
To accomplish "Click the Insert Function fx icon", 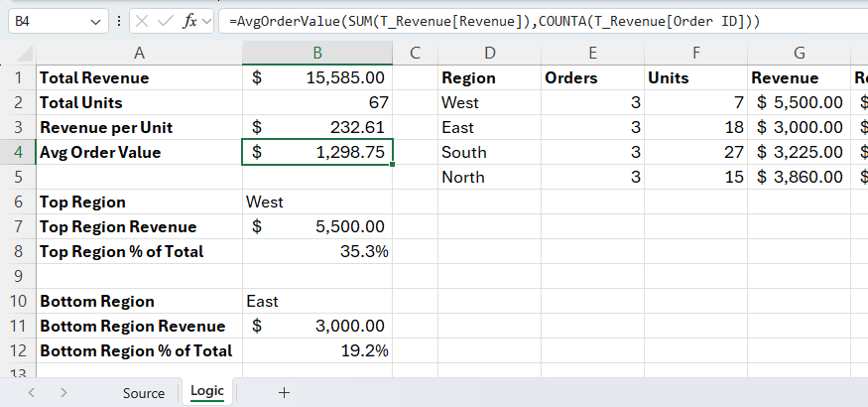I will (x=189, y=22).
